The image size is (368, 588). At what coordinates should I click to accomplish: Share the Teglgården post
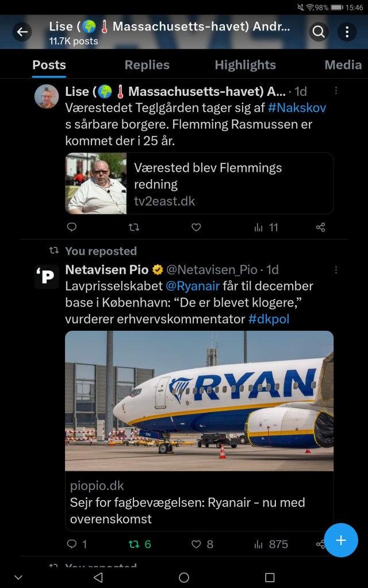320,227
